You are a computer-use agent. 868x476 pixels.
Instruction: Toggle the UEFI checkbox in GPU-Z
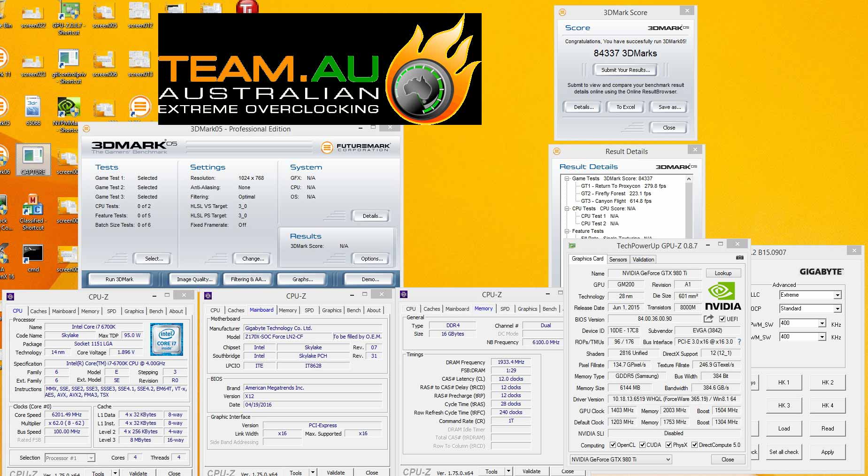tap(722, 319)
